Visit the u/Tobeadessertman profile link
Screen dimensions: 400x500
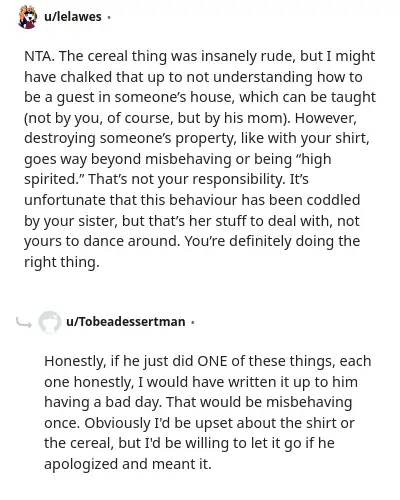[x=126, y=322]
